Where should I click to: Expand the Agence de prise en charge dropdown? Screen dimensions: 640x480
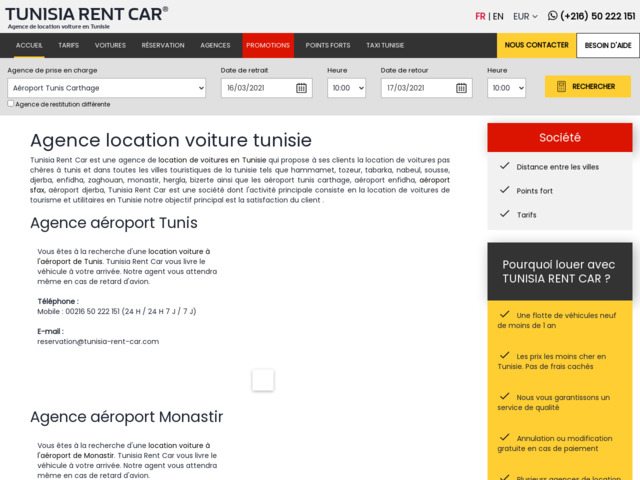(107, 88)
